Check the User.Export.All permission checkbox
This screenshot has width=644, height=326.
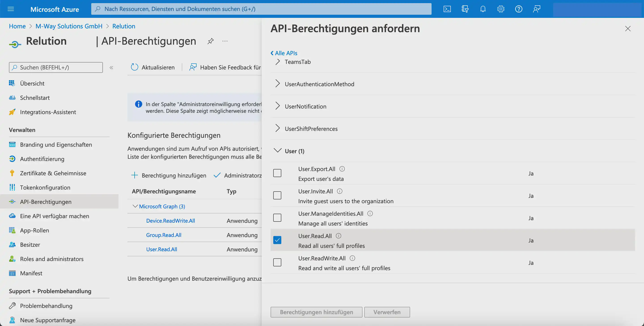click(277, 173)
